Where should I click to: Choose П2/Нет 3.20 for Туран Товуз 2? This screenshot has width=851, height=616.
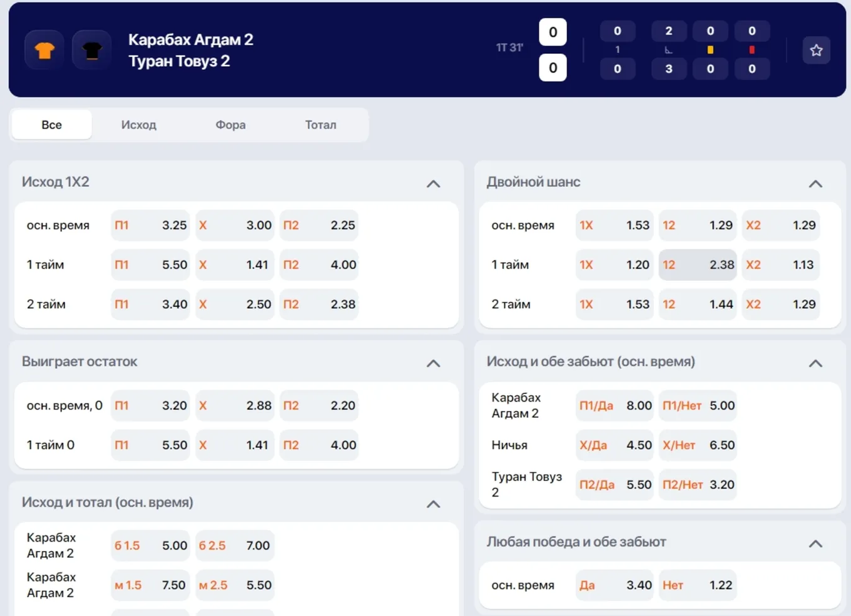tap(698, 485)
